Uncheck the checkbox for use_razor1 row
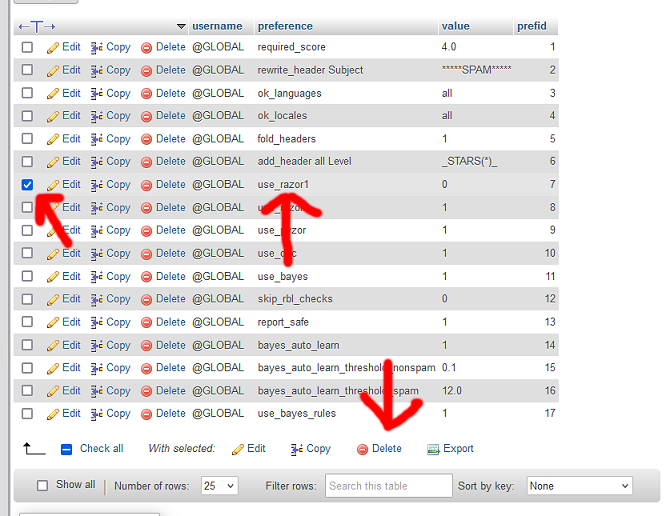666x516 pixels. pyautogui.click(x=27, y=184)
